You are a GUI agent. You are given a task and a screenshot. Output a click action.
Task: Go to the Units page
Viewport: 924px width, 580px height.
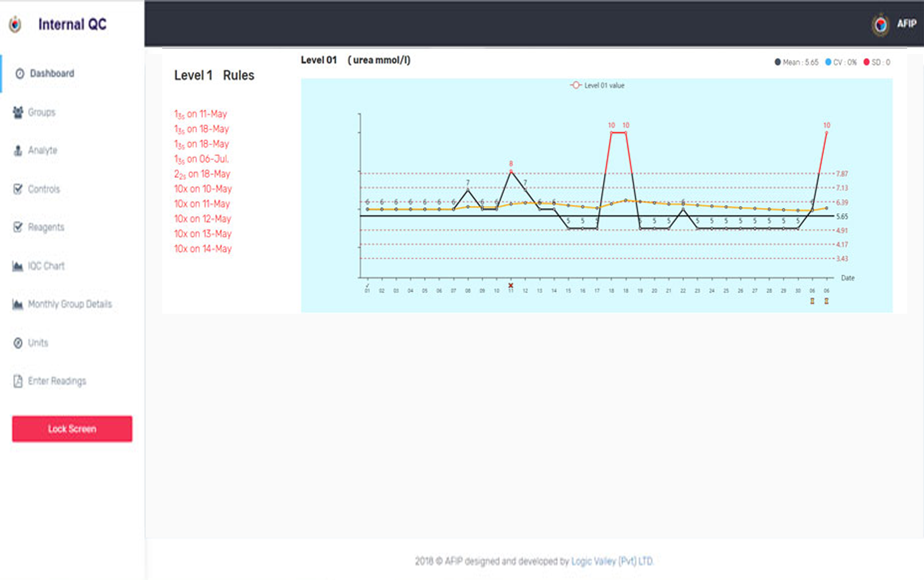click(x=38, y=343)
